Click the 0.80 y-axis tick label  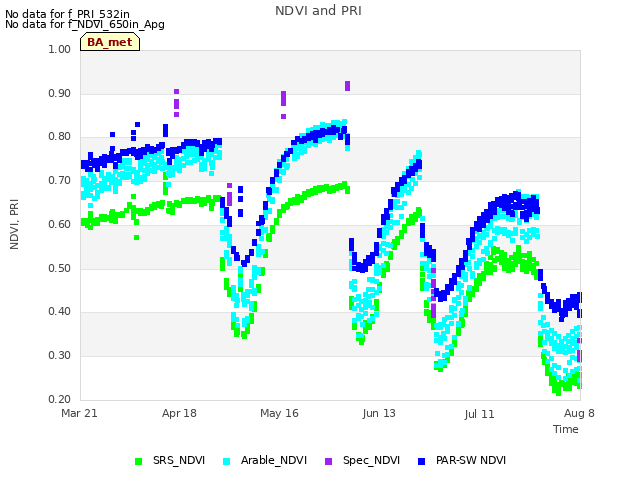(60, 137)
